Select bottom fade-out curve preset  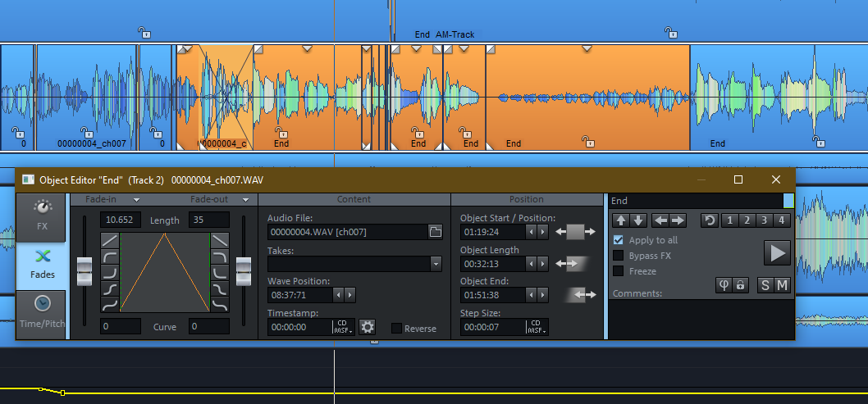point(221,304)
